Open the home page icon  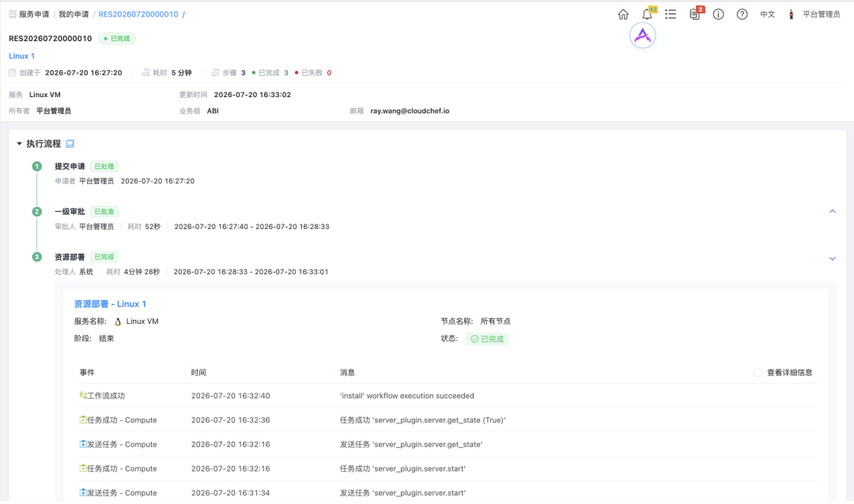point(623,15)
